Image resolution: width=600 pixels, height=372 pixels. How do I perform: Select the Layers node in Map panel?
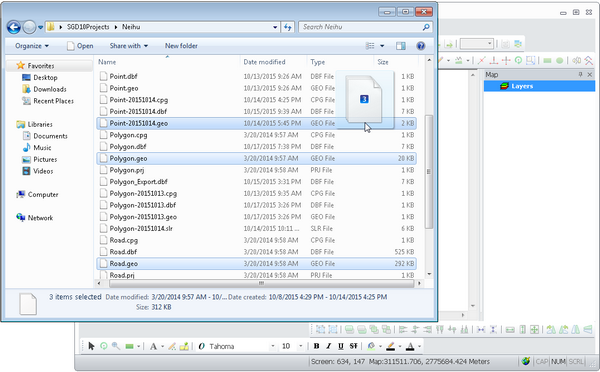539,86
